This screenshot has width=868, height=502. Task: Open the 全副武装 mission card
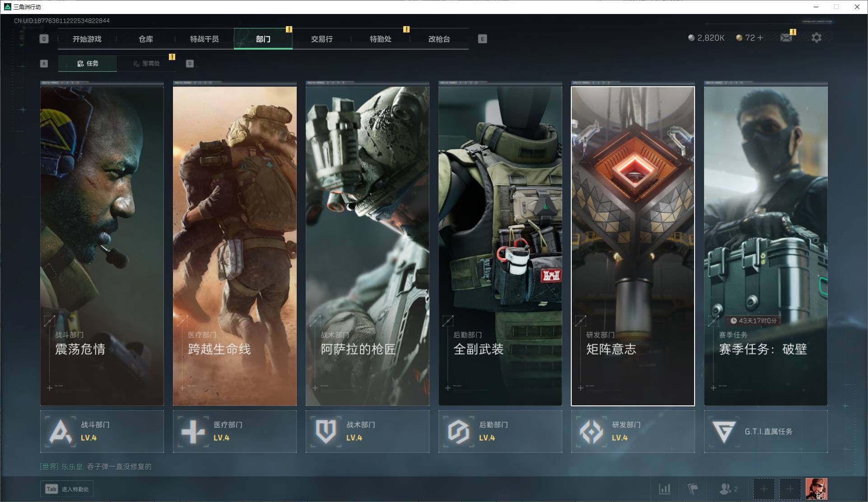[x=500, y=246]
